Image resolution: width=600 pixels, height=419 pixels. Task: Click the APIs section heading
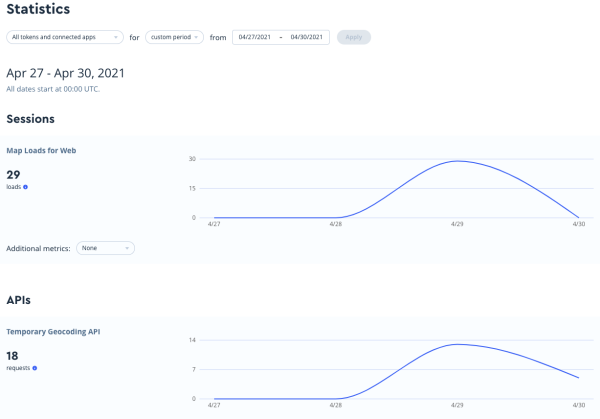(18, 300)
